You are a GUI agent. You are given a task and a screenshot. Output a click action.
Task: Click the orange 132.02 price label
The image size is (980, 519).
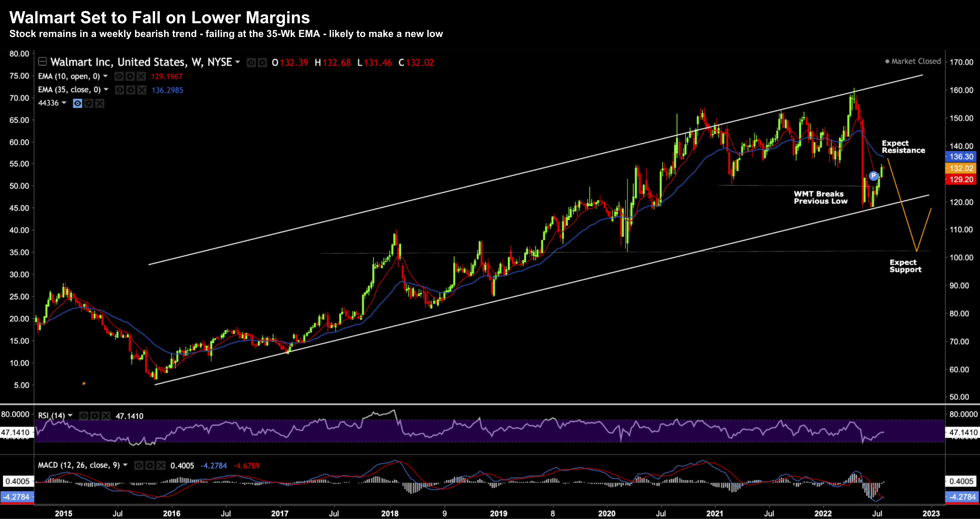961,168
